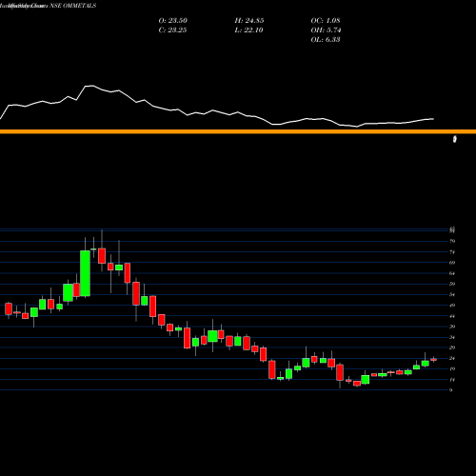Click the price axis label '24'

pos(452,358)
